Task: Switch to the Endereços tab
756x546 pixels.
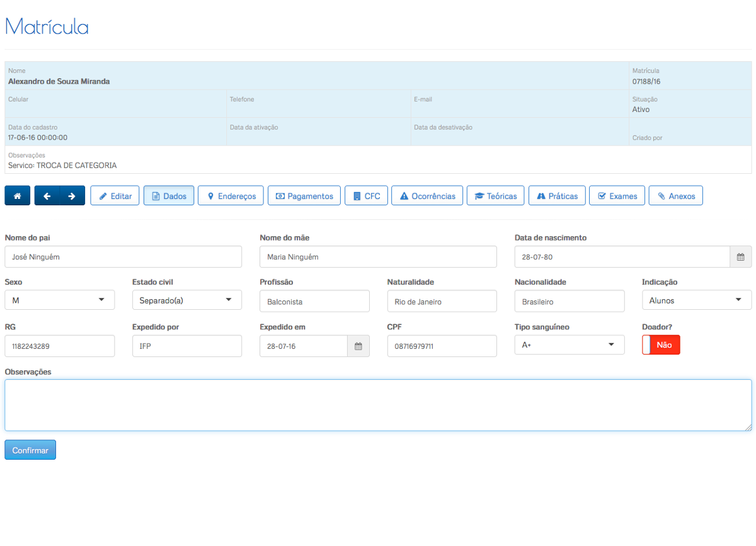Action: click(231, 196)
